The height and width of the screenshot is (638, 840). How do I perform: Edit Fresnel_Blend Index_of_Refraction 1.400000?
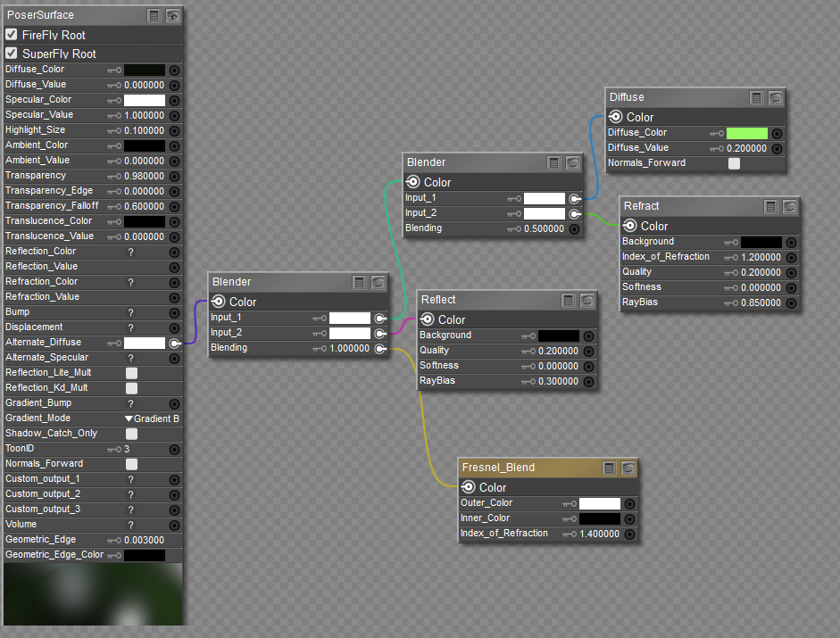[x=600, y=534]
